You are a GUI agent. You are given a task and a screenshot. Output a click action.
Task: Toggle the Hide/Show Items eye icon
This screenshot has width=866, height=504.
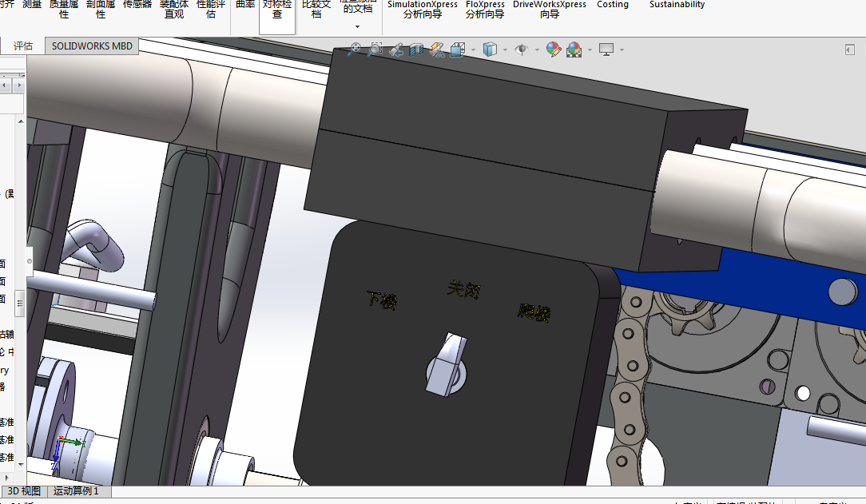tap(521, 50)
